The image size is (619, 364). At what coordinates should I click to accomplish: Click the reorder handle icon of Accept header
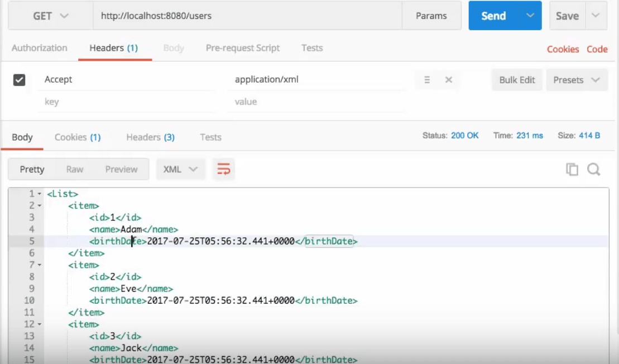pyautogui.click(x=427, y=80)
